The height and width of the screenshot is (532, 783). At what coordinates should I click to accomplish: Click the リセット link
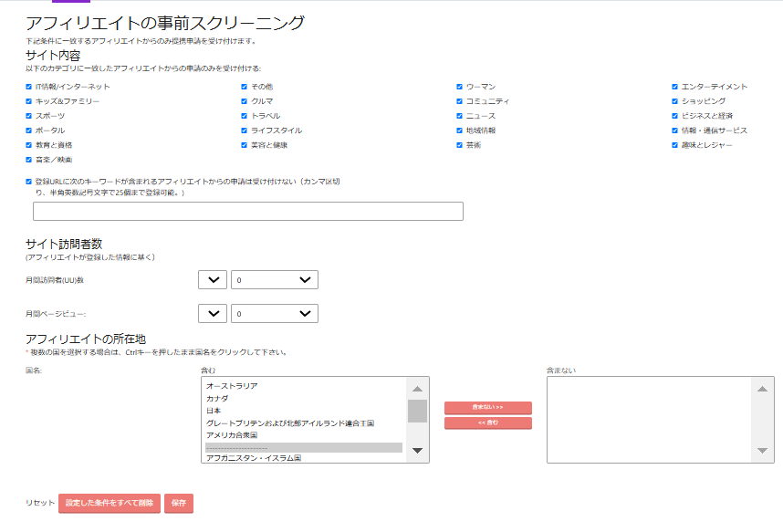pyautogui.click(x=40, y=503)
